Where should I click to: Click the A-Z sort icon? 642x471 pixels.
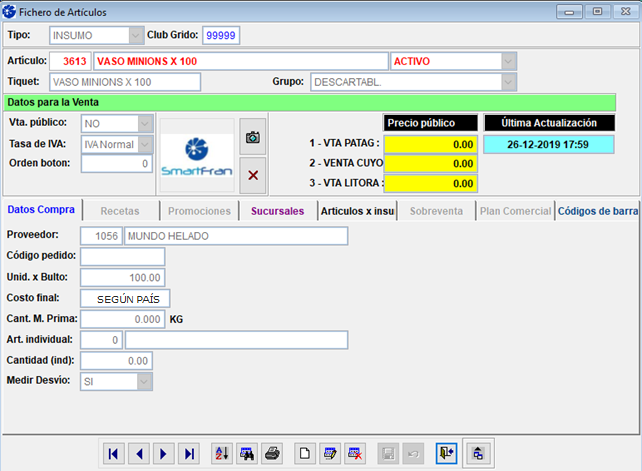tap(222, 454)
